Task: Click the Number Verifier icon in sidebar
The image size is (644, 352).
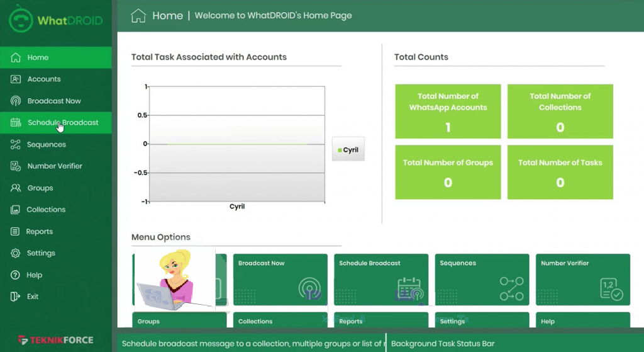Action: click(16, 166)
